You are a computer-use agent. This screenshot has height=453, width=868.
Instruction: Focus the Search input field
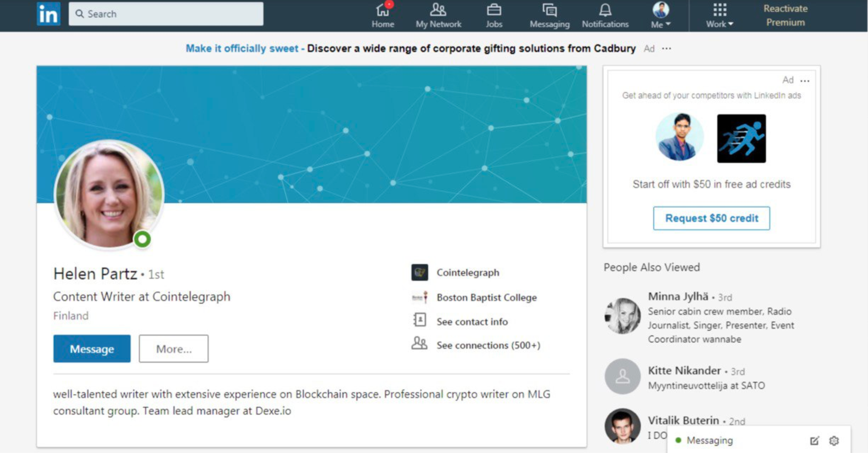(166, 14)
